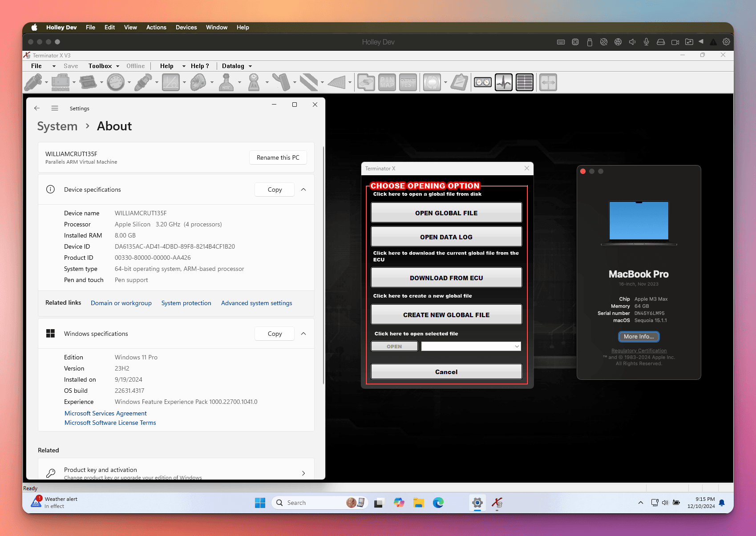Click the Windows Search bar
Screen dimensions: 756x536
(x=311, y=503)
